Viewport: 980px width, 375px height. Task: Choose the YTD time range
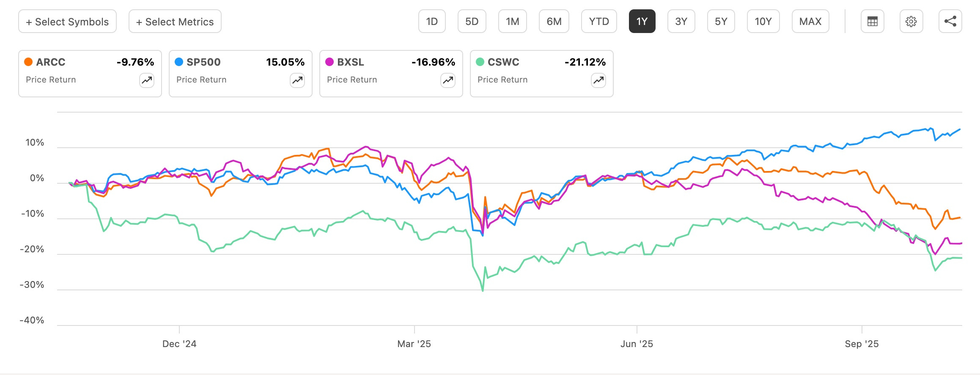[x=599, y=21]
